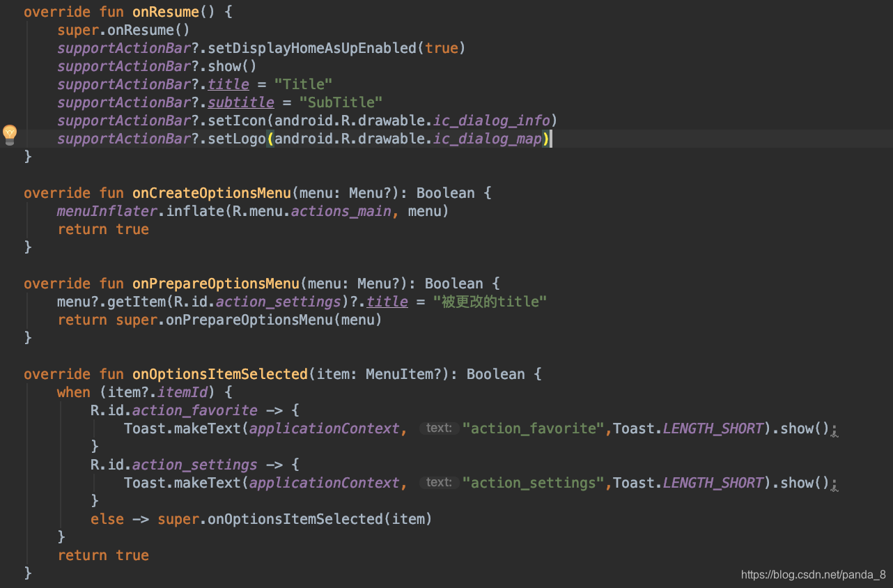Click menuInflater identifier
Image resolution: width=893 pixels, height=588 pixels.
pos(107,211)
